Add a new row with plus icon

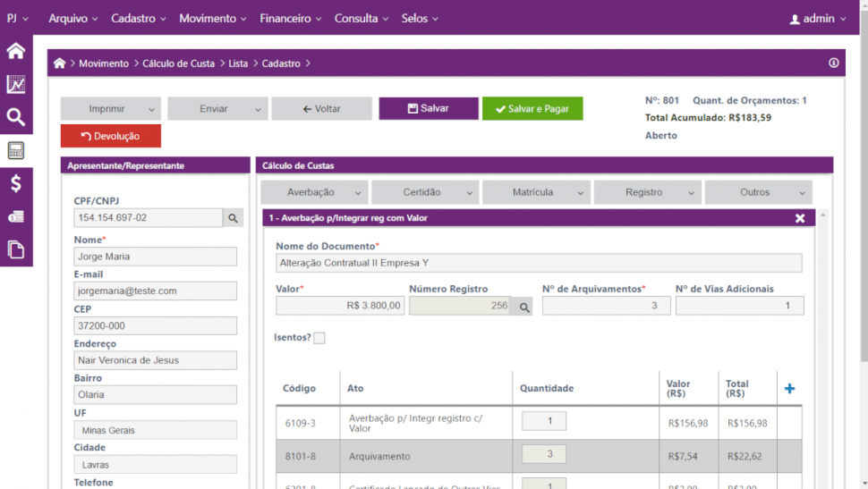(789, 389)
